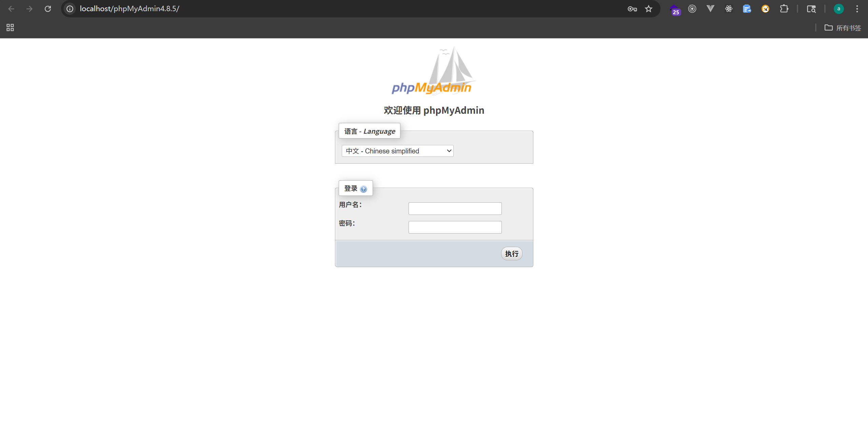Open the profile avatar 'a'
The width and height of the screenshot is (868, 445).
tap(839, 9)
